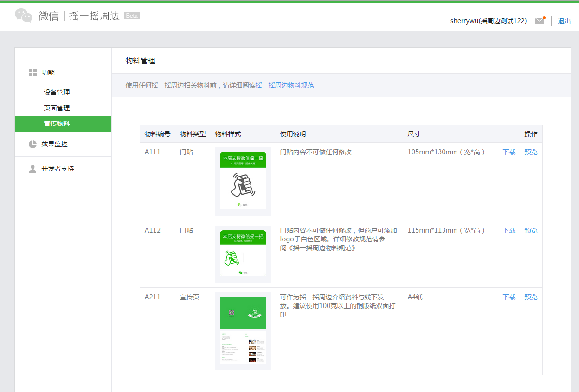This screenshot has height=392, width=579.
Task: Click the A111 material number cell
Action: tap(153, 152)
